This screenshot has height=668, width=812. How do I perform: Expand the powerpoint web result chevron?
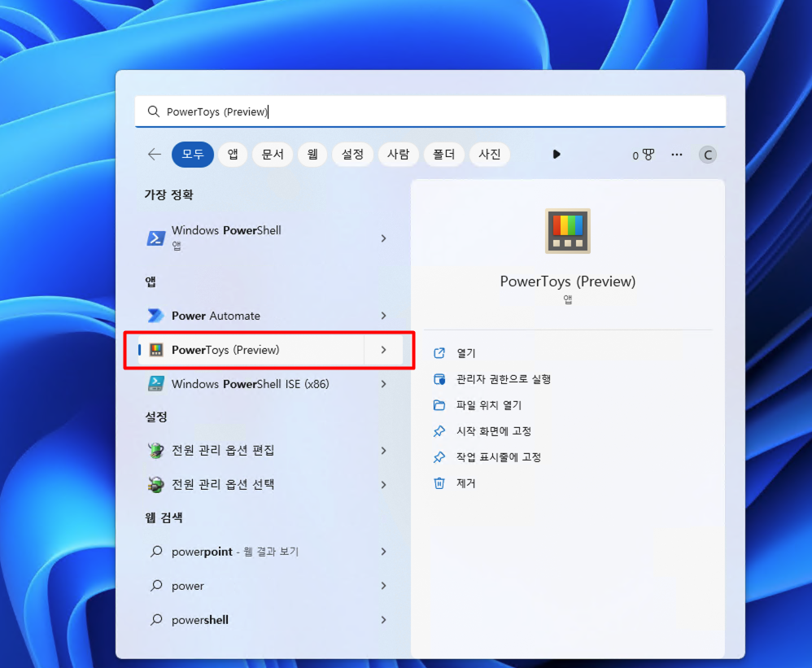point(384,552)
